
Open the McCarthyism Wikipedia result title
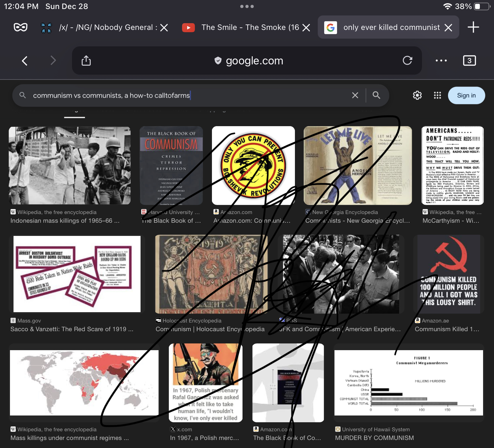tap(451, 221)
